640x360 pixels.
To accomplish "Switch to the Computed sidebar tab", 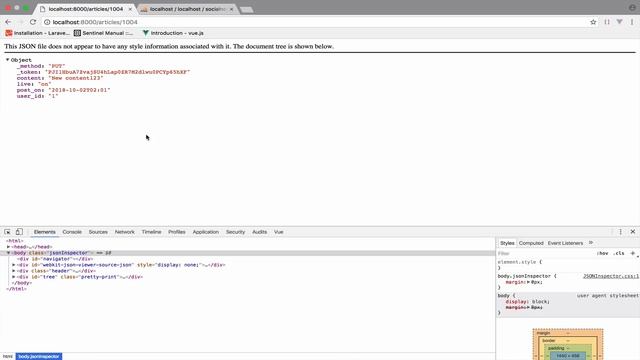I will tap(531, 243).
